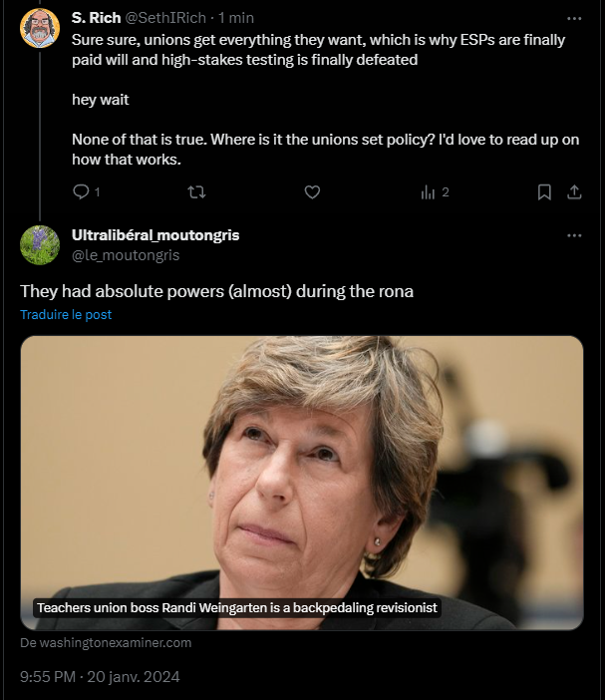Screen dimensions: 605x700
Task: Share S. Rich's tweet
Action: click(574, 192)
